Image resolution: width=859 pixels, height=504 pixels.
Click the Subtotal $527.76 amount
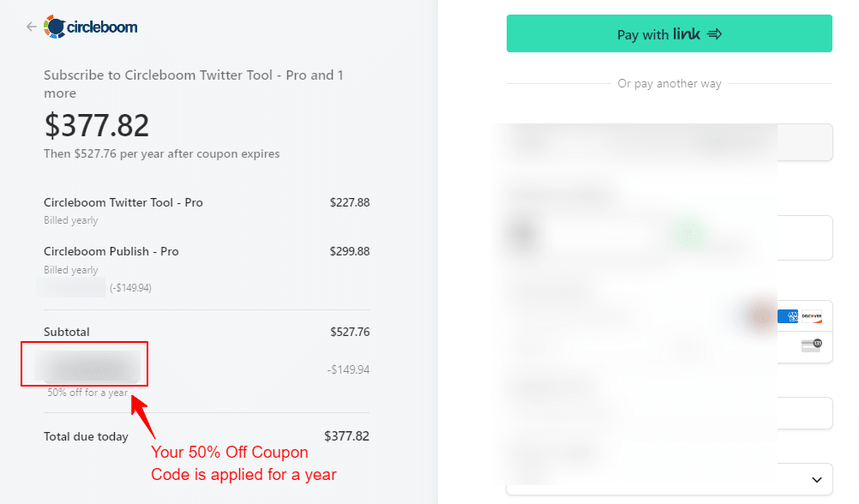tap(350, 332)
